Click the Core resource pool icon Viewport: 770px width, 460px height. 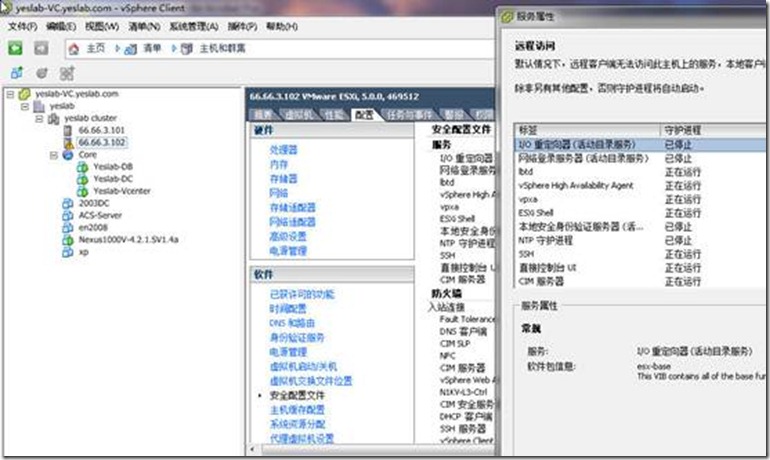click(x=68, y=155)
